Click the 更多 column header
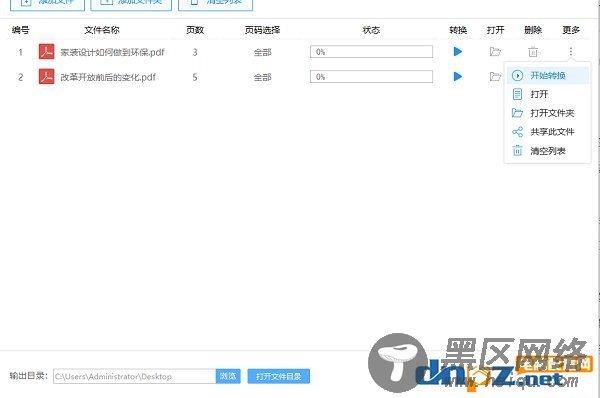The width and height of the screenshot is (600, 398). click(571, 30)
